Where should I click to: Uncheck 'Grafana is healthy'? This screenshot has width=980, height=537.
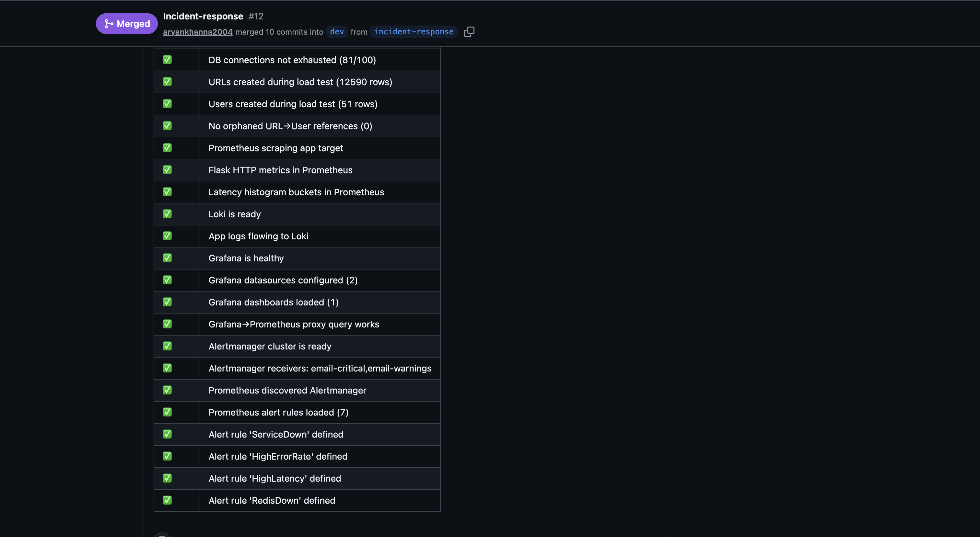pyautogui.click(x=167, y=258)
